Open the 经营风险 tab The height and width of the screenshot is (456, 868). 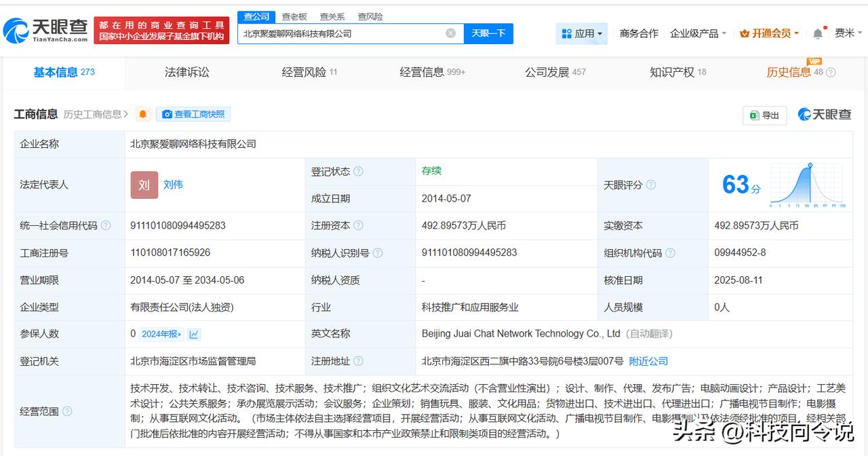[x=309, y=72]
